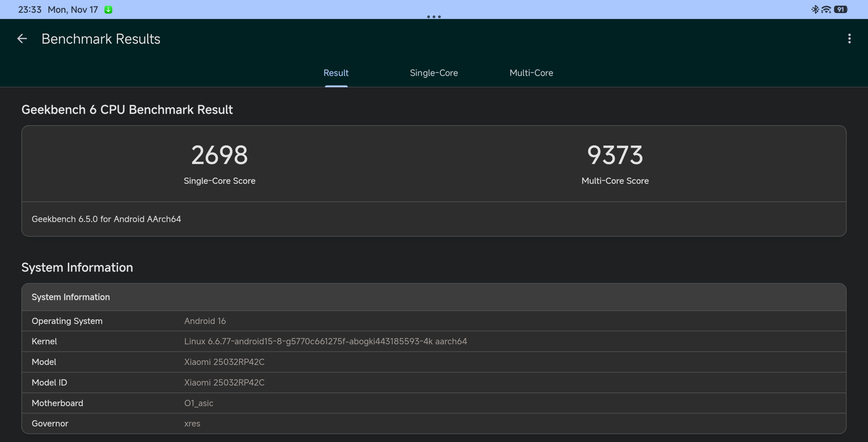The width and height of the screenshot is (868, 442).
Task: Tap the Geekbench 6.5.0 version text
Action: (106, 219)
